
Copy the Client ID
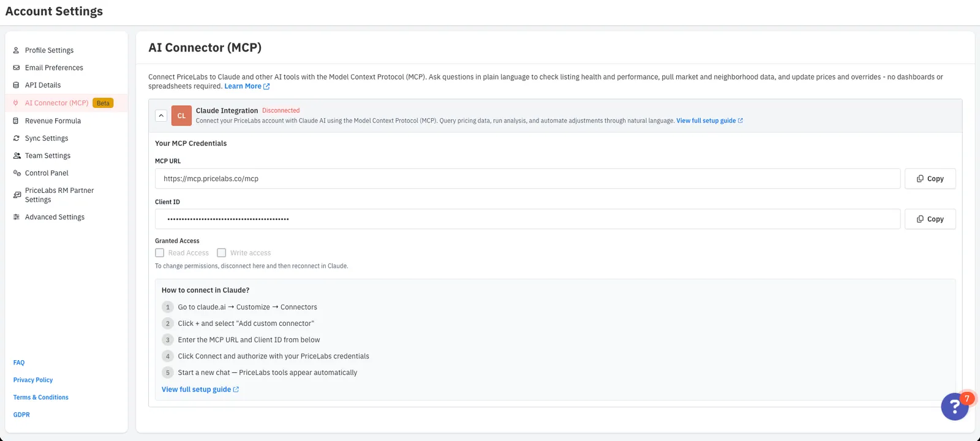tap(930, 219)
